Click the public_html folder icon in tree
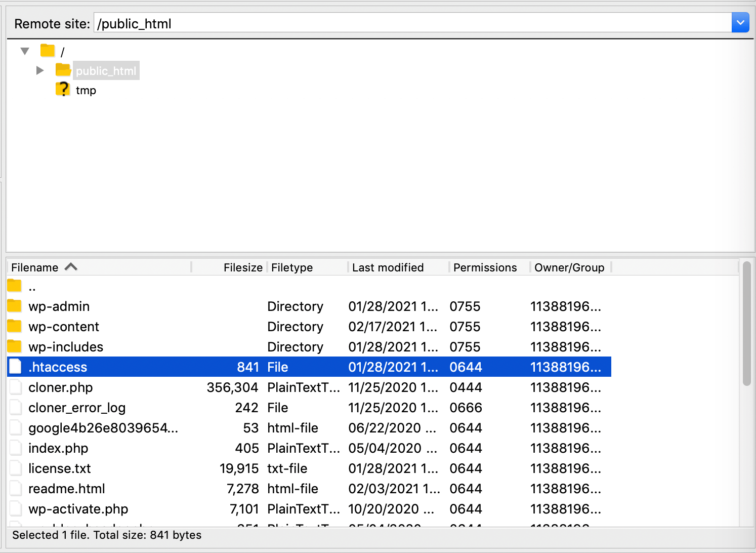756x553 pixels. tap(63, 70)
